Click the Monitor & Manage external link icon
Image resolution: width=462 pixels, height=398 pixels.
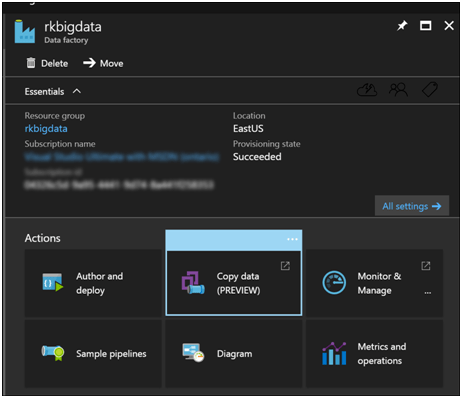coord(426,266)
